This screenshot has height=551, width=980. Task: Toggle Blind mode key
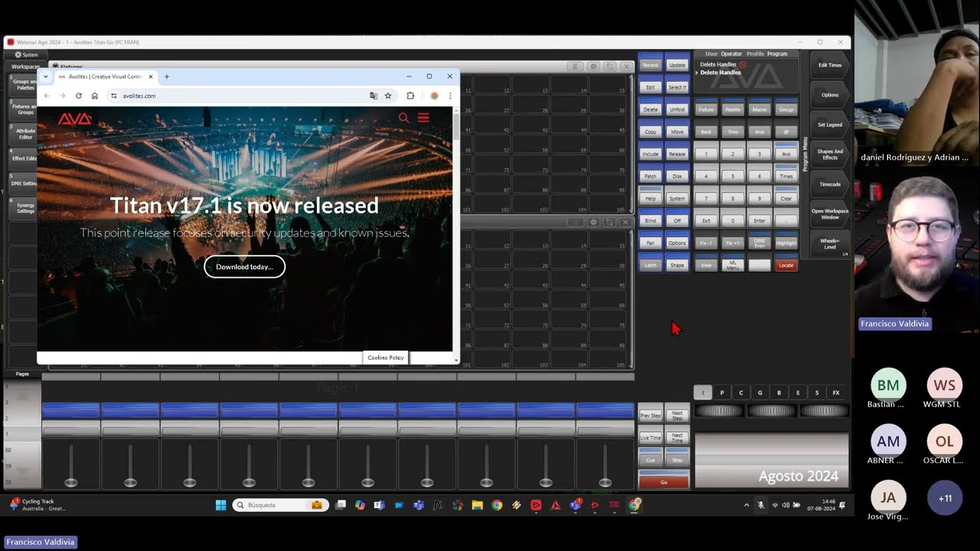coord(650,220)
